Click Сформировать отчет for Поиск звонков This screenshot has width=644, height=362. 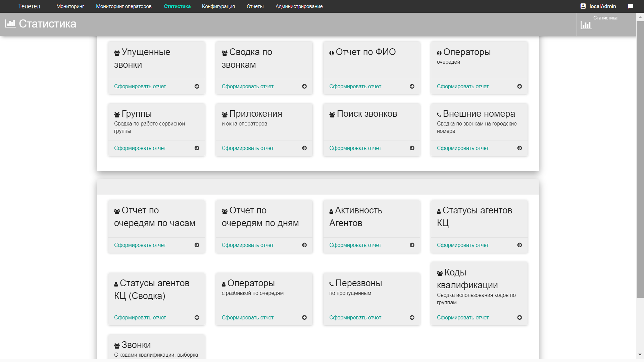[355, 148]
